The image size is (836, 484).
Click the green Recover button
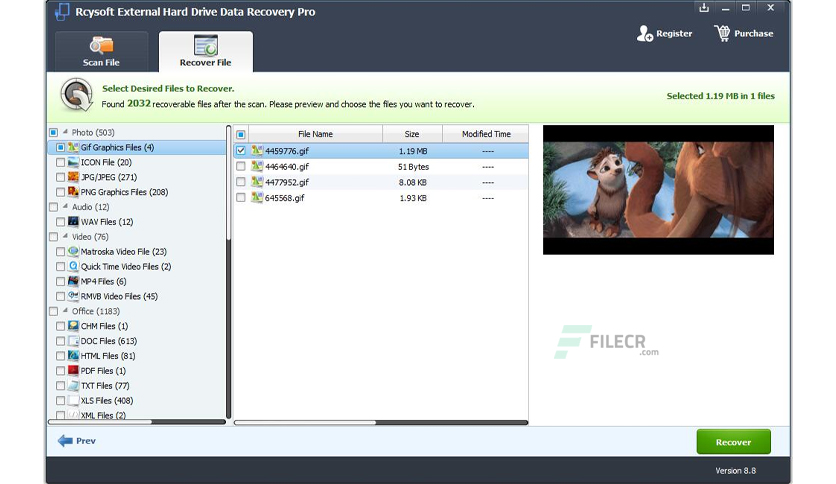[733, 442]
